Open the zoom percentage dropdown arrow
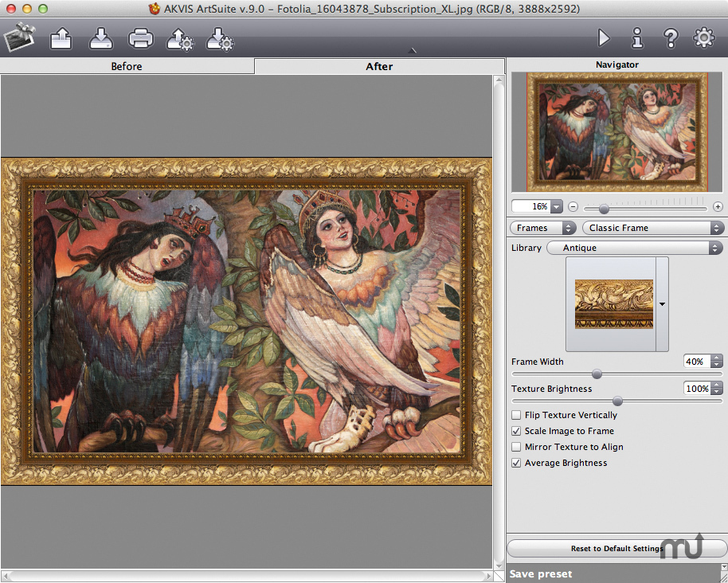Viewport: 728px width, 583px height. tap(557, 206)
